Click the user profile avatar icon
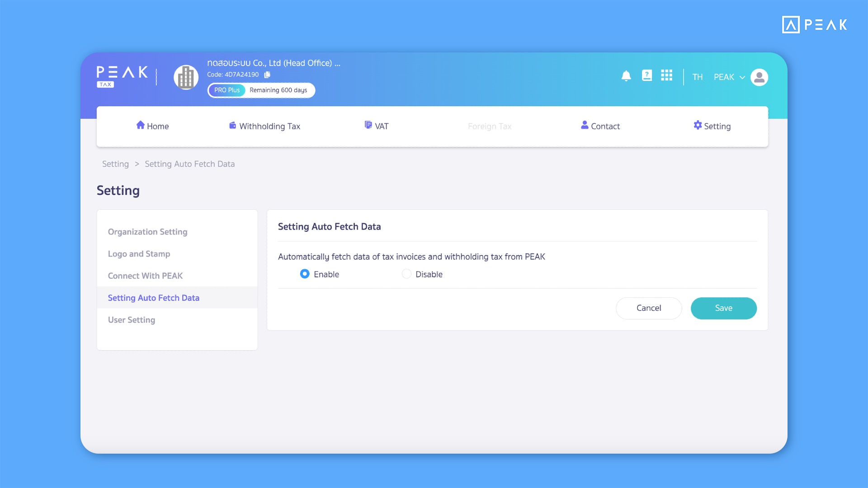Viewport: 868px width, 488px height. click(759, 77)
